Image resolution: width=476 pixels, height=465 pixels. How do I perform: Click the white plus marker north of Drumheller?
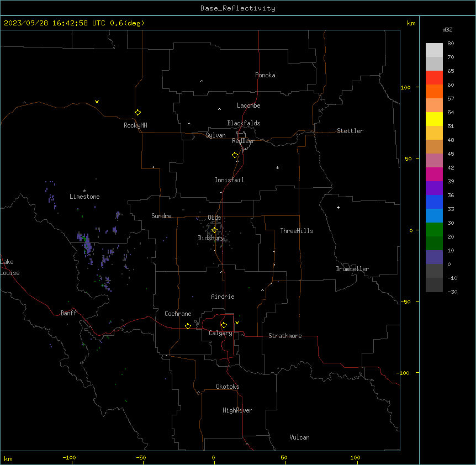coord(338,207)
